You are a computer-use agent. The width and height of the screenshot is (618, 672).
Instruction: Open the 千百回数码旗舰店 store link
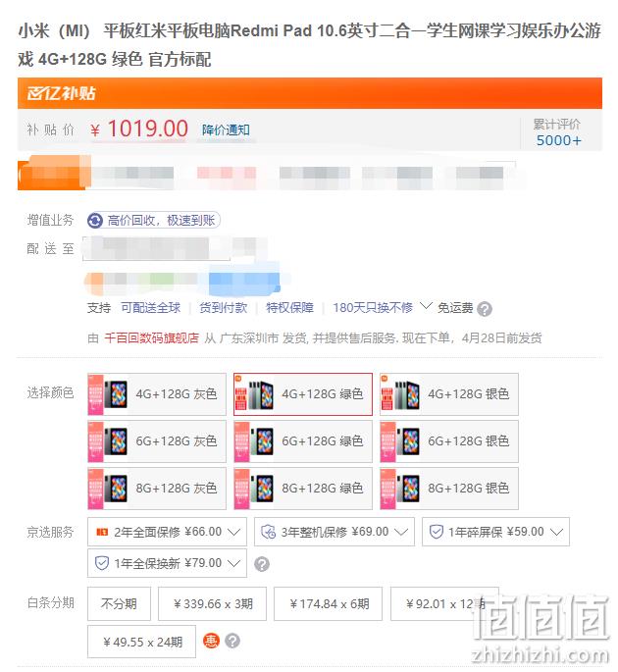(x=152, y=338)
